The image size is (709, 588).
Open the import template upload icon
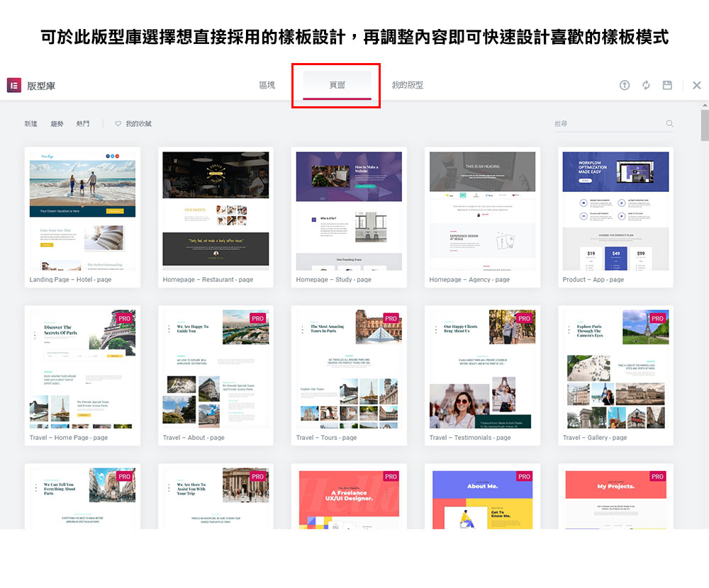(625, 85)
